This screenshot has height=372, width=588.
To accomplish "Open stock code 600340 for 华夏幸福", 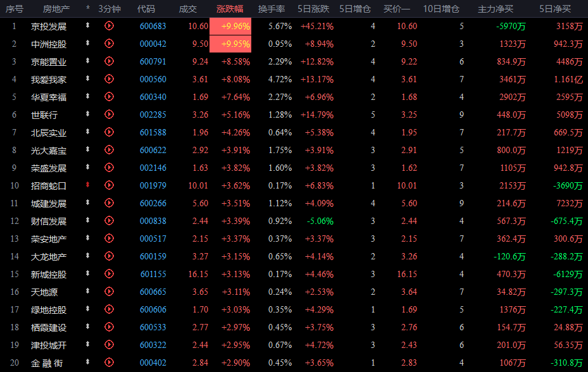I will [153, 97].
